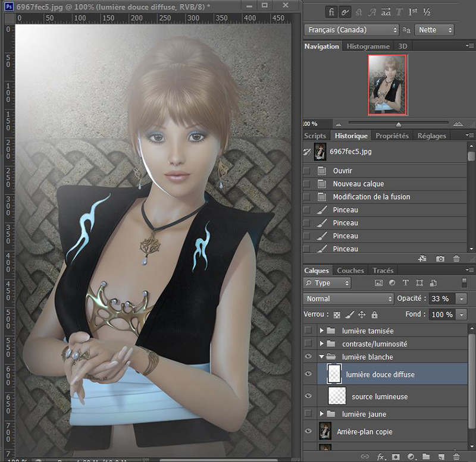Collapse the lumière blanche group
476x462 pixels.
(322, 357)
